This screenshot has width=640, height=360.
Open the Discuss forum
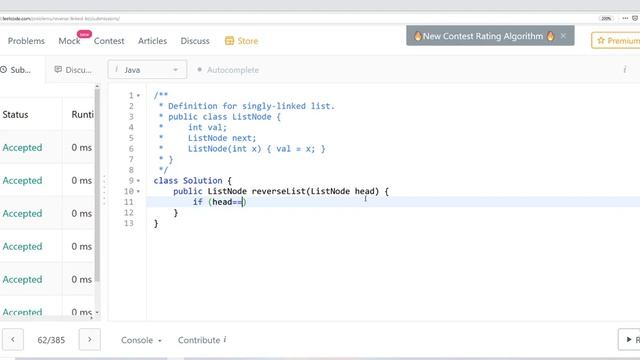(x=195, y=41)
